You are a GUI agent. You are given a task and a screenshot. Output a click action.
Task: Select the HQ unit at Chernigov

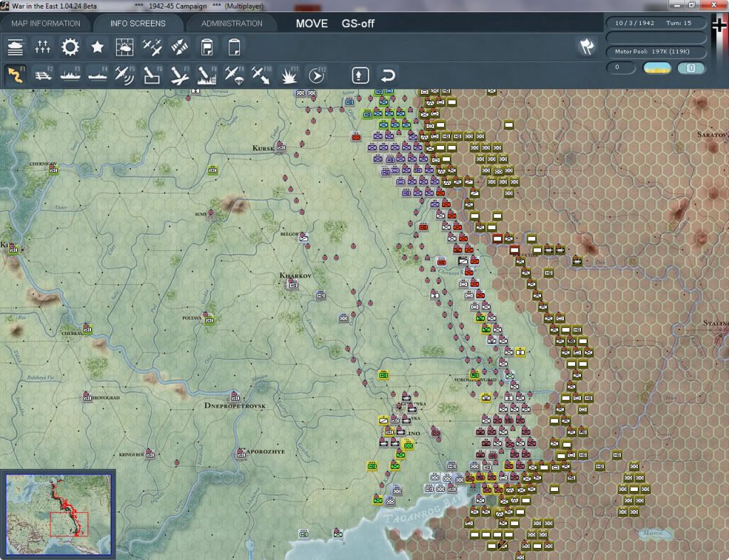pos(53,170)
